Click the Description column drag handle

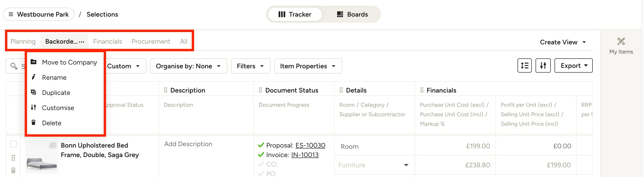[x=165, y=90]
